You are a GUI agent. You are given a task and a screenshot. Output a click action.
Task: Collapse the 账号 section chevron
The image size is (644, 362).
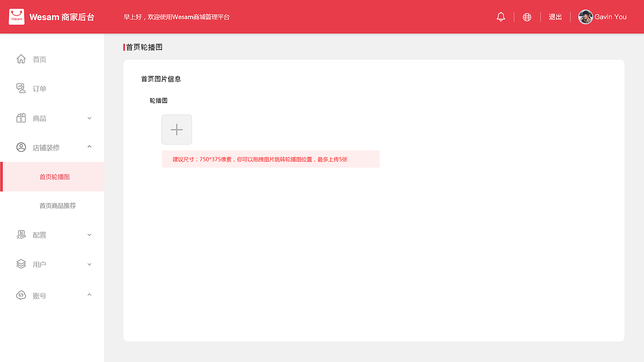tap(89, 295)
